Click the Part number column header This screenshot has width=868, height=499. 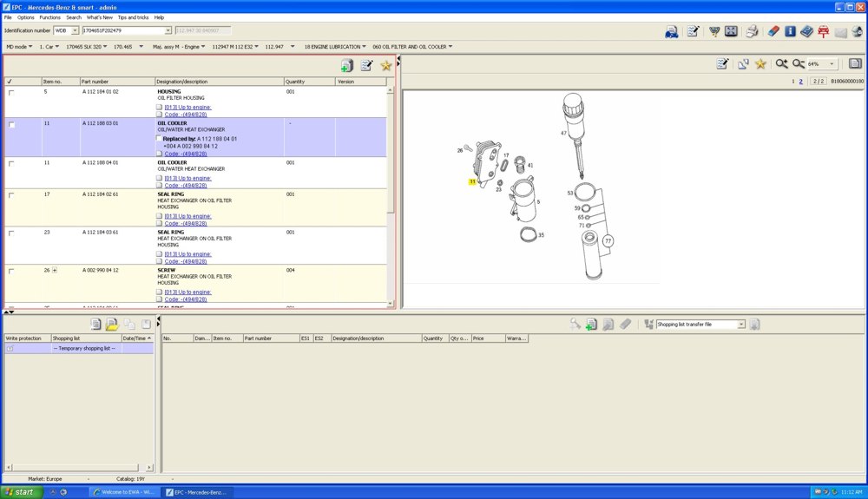coord(117,82)
